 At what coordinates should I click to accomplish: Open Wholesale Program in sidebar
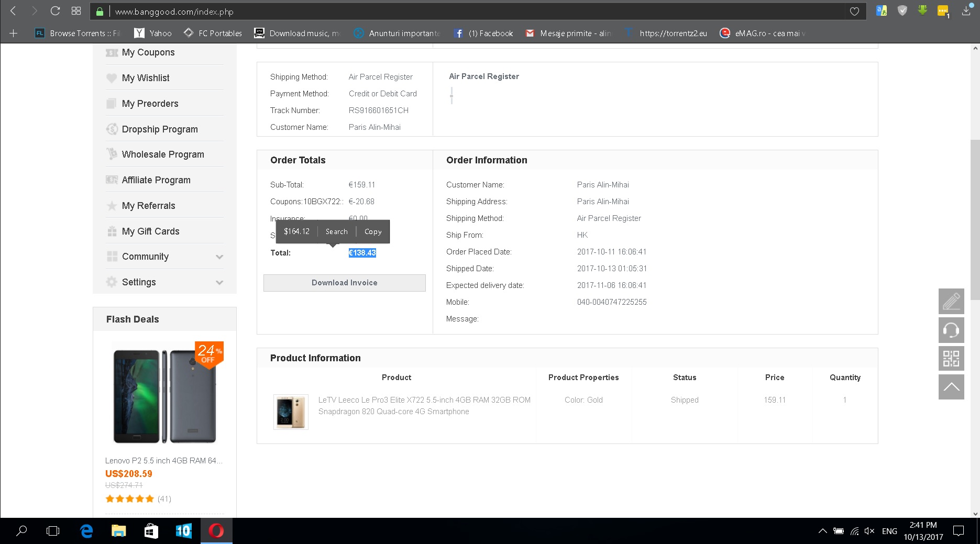(x=163, y=154)
